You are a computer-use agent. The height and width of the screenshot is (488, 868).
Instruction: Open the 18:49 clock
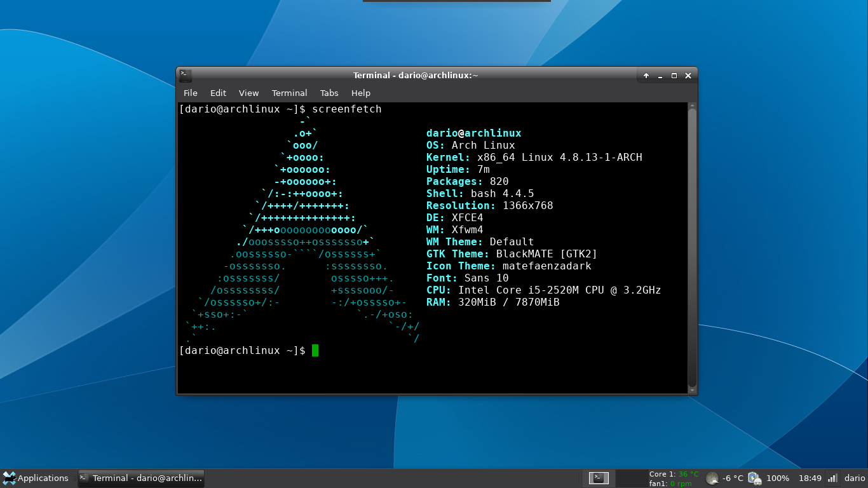click(810, 478)
